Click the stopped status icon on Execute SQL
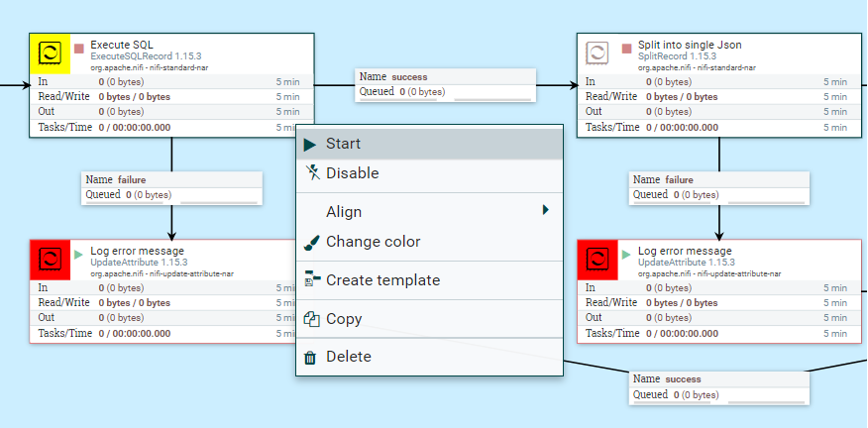Screen dimensions: 868x428 point(79,48)
